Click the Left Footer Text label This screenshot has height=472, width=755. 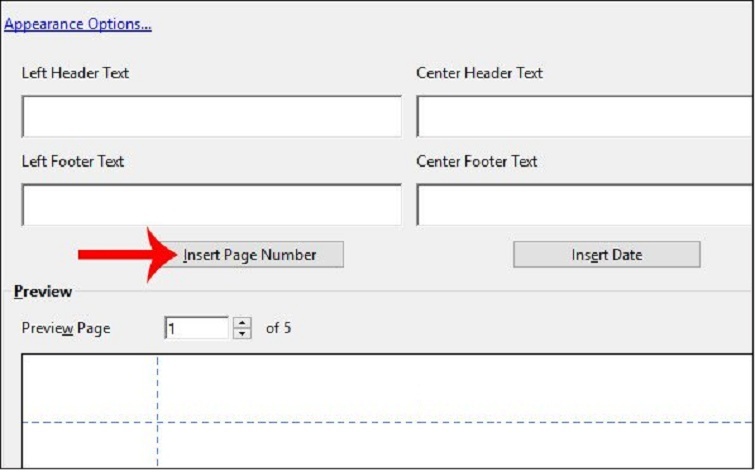pyautogui.click(x=73, y=161)
